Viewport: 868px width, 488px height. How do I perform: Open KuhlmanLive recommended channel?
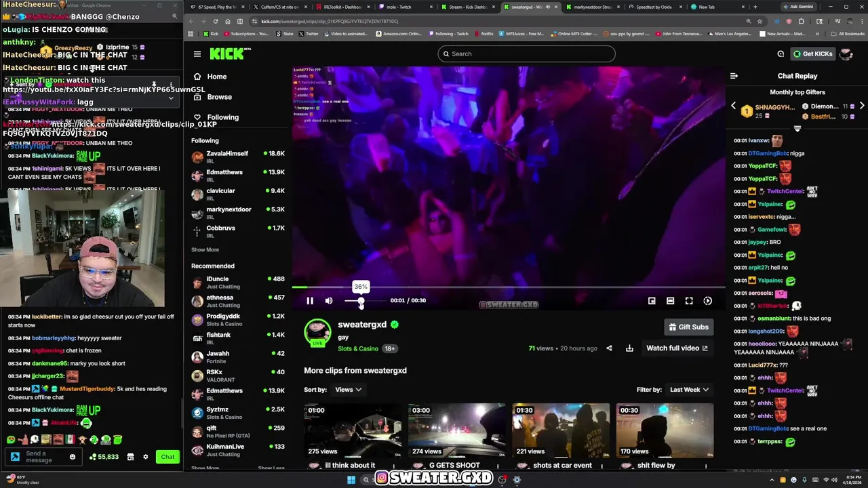pyautogui.click(x=238, y=449)
